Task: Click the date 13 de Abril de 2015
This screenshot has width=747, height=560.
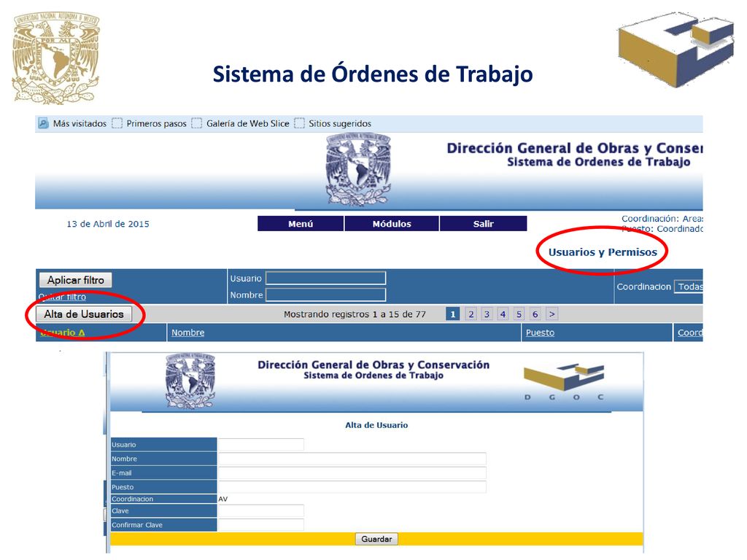Action: (x=108, y=225)
